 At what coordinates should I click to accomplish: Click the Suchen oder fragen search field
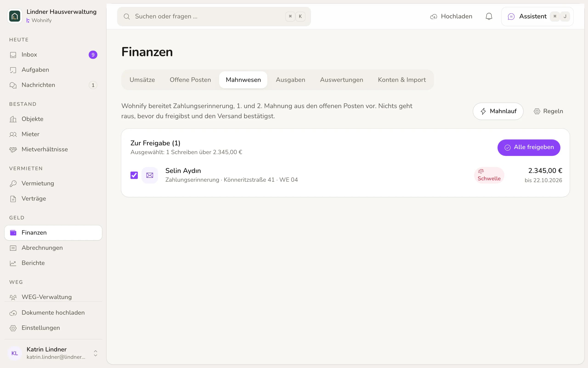tap(214, 16)
